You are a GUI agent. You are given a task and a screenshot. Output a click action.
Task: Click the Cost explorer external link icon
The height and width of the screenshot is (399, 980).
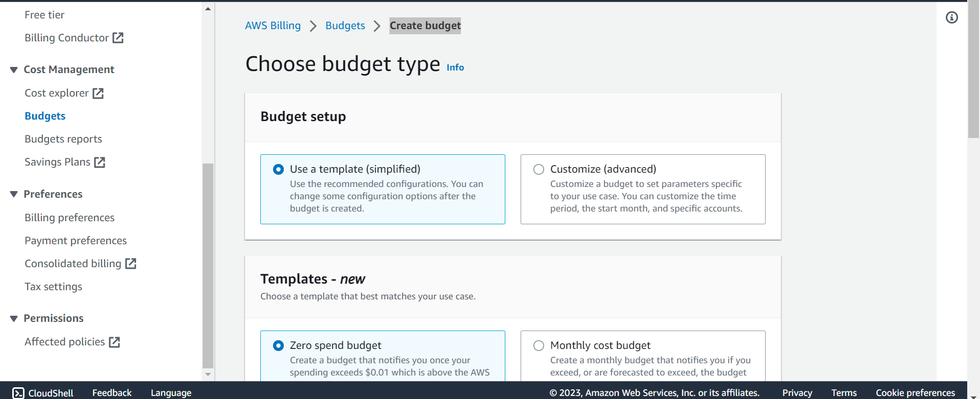[x=98, y=93]
